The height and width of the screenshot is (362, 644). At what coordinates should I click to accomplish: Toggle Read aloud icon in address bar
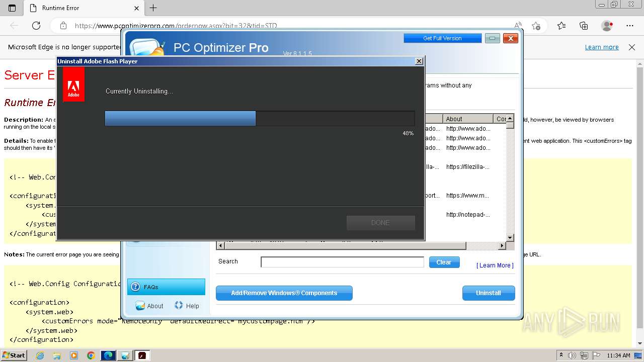click(x=518, y=26)
